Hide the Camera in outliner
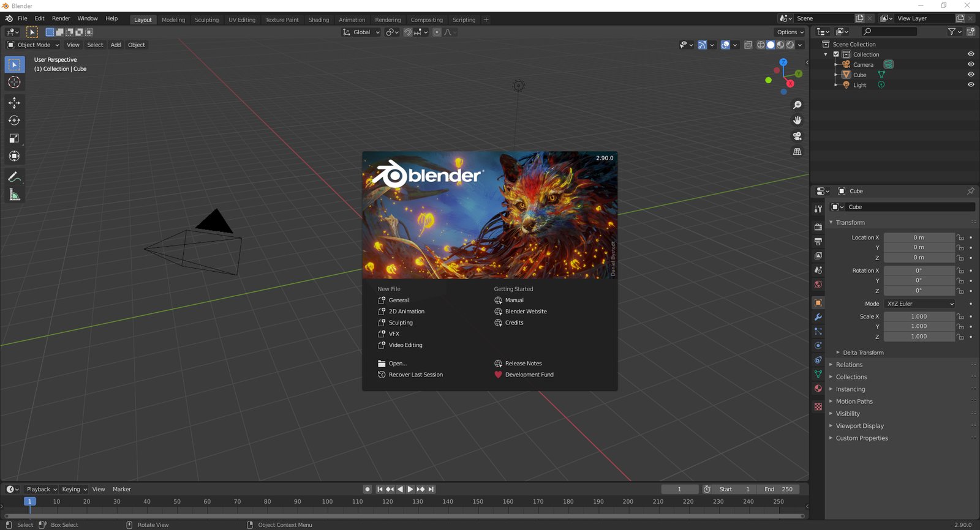Screen dimensions: 980x530 (x=971, y=64)
